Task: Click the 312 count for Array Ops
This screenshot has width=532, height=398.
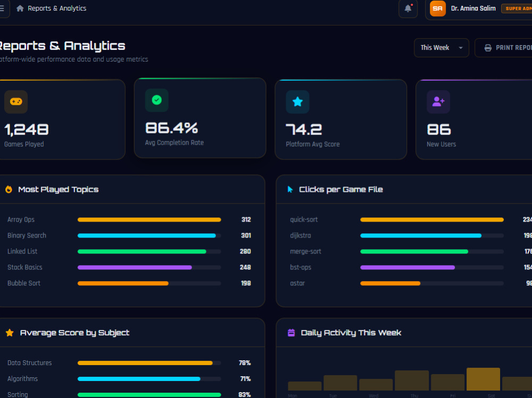Action: pos(246,219)
